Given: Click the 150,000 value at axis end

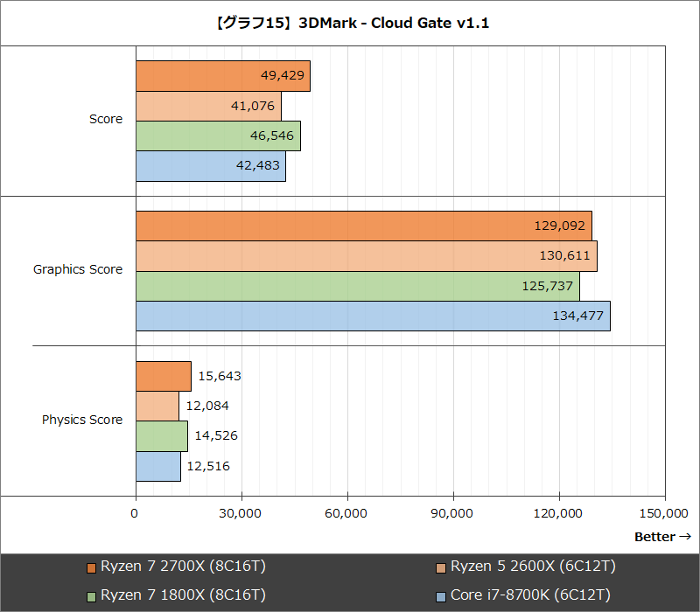Looking at the screenshot, I should pos(664,516).
